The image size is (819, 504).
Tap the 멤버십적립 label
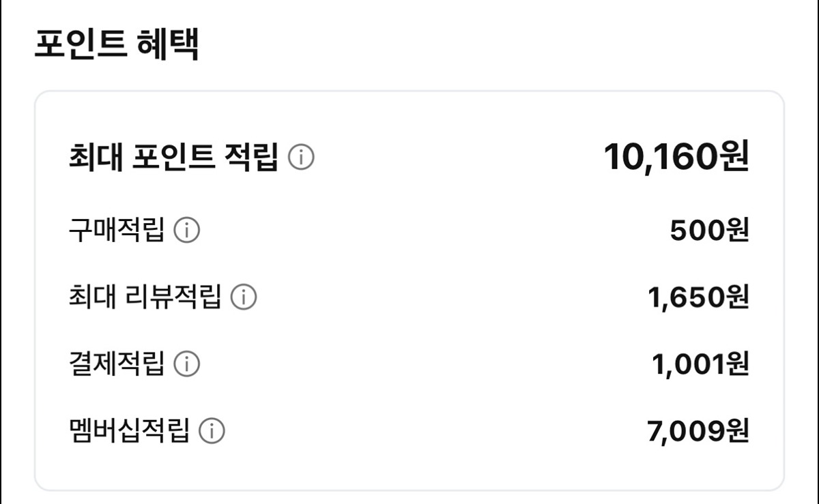129,431
